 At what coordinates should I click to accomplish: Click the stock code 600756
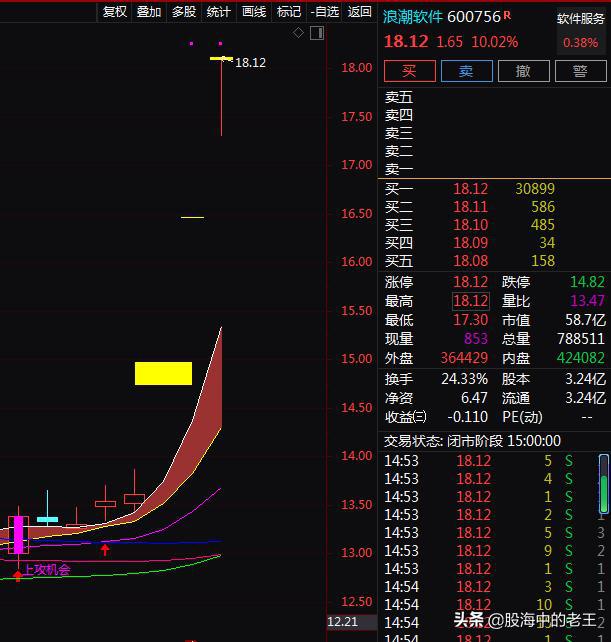pos(474,17)
